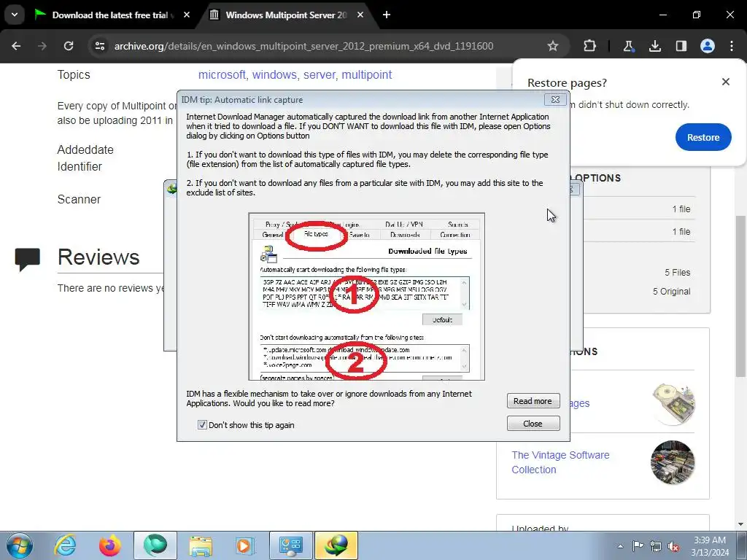Open the control panel taskbar icon
The height and width of the screenshot is (560, 747).
click(x=290, y=545)
